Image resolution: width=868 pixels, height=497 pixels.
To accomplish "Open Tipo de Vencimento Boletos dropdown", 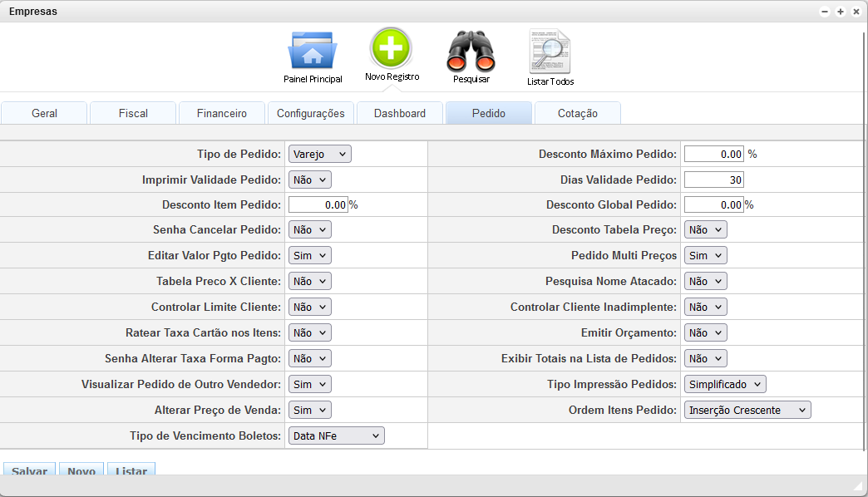I will 336,435.
